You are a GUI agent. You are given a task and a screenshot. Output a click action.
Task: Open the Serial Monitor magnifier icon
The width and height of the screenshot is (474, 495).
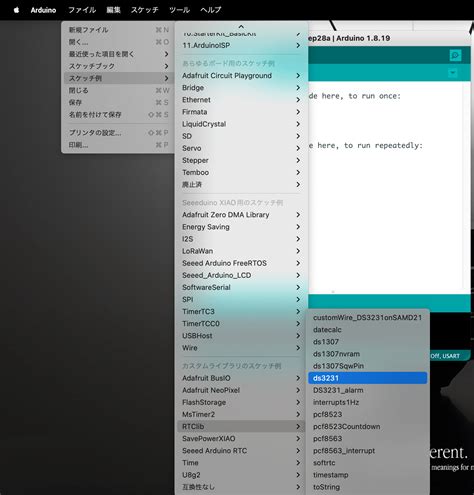tap(455, 55)
